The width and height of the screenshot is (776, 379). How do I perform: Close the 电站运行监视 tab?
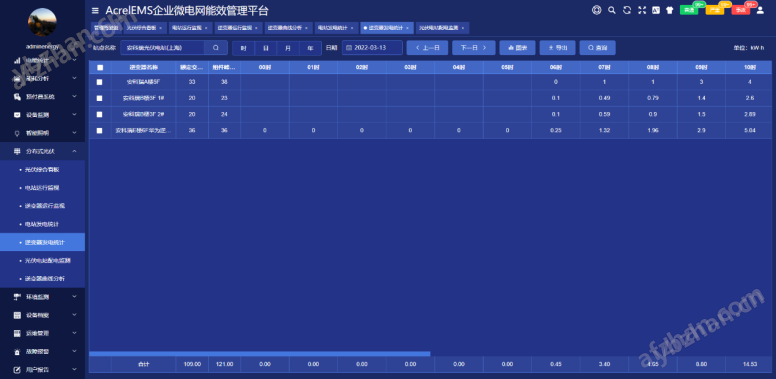tap(206, 28)
